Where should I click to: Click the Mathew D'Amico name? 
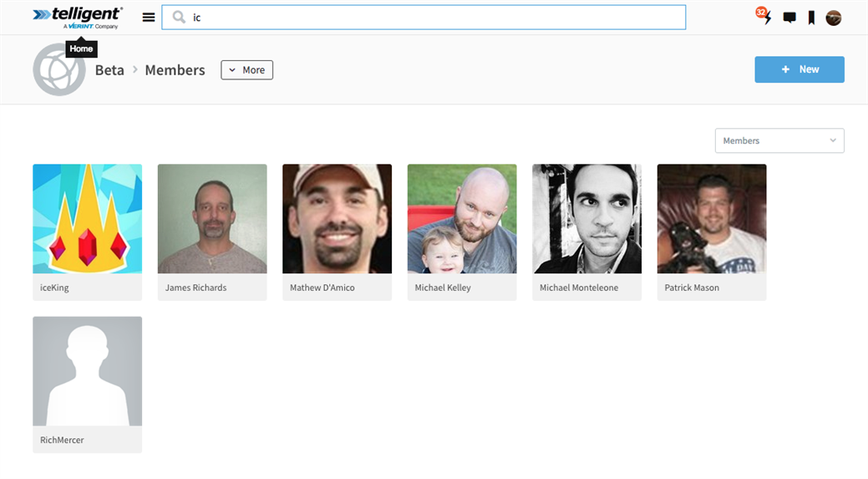322,288
